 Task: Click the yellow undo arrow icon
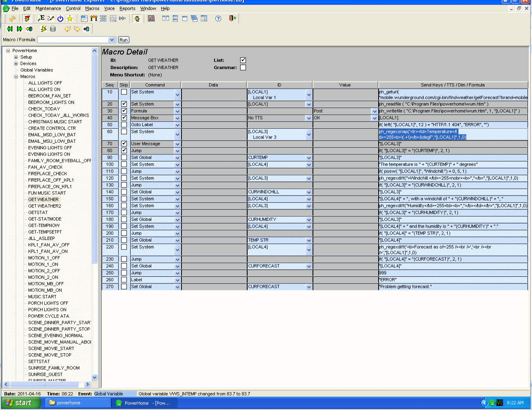67,29
